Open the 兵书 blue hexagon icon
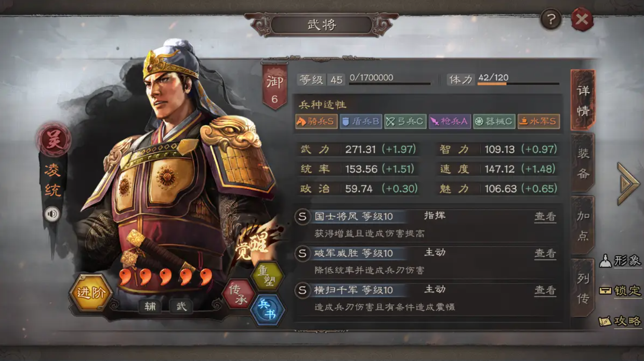The image size is (644, 361). (x=268, y=309)
